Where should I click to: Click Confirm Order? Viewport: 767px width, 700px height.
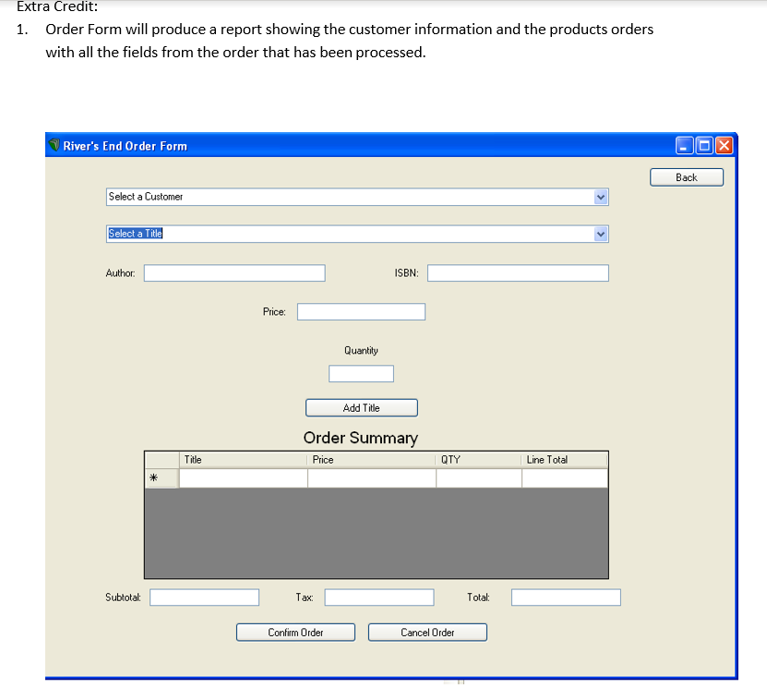click(295, 632)
